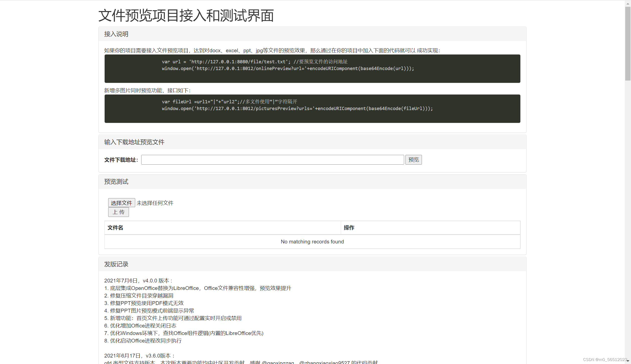Click the 发版记录 panel heading
Image resolution: width=631 pixels, height=364 pixels.
[116, 264]
